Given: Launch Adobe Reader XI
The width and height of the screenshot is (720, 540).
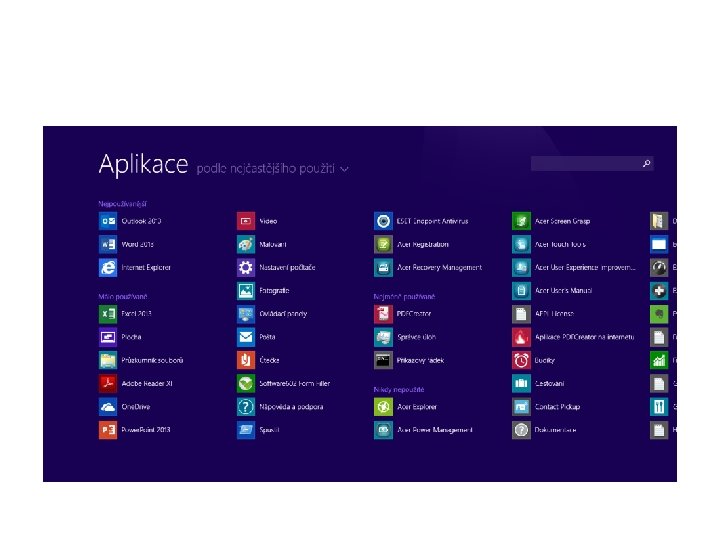Looking at the screenshot, I should coord(135,383).
